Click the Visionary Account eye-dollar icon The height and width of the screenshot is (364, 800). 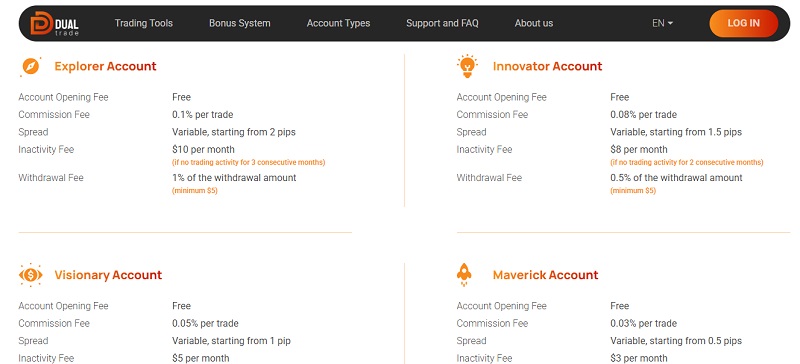click(x=31, y=275)
